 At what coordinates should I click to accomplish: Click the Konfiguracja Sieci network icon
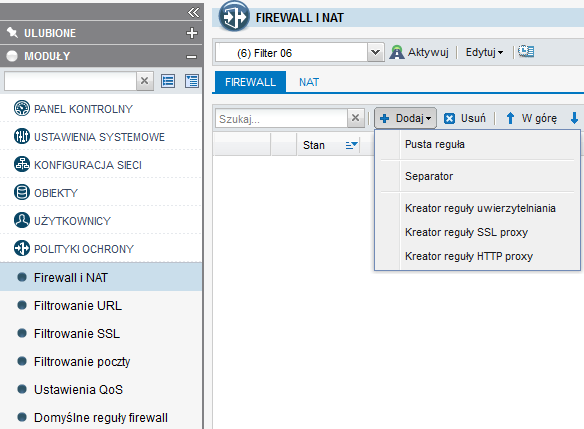pyautogui.click(x=22, y=164)
